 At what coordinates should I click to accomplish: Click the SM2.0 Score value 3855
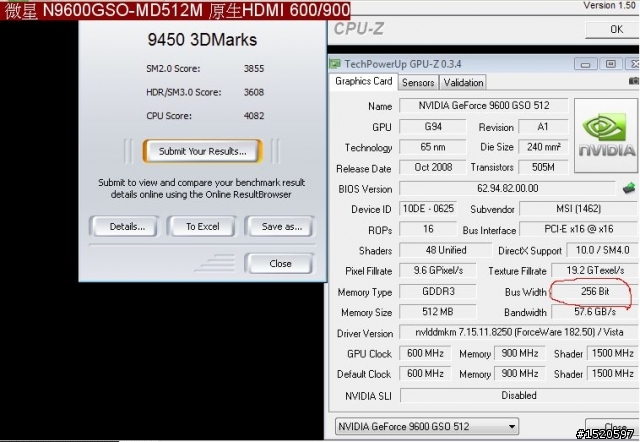(254, 68)
